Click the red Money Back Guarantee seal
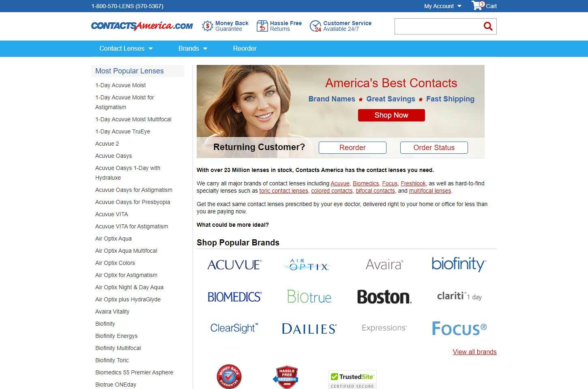This screenshot has width=588, height=389. tap(229, 376)
